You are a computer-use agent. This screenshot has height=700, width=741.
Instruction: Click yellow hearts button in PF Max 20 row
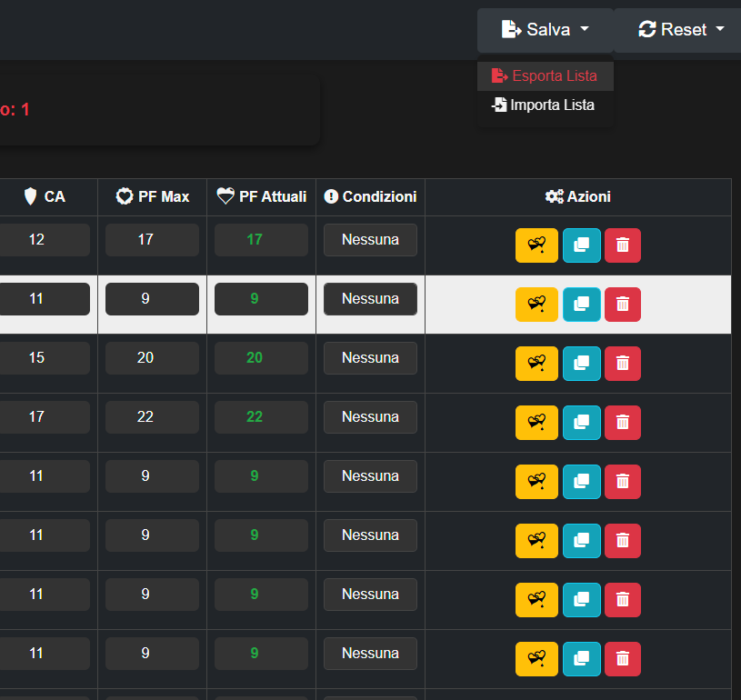(536, 364)
